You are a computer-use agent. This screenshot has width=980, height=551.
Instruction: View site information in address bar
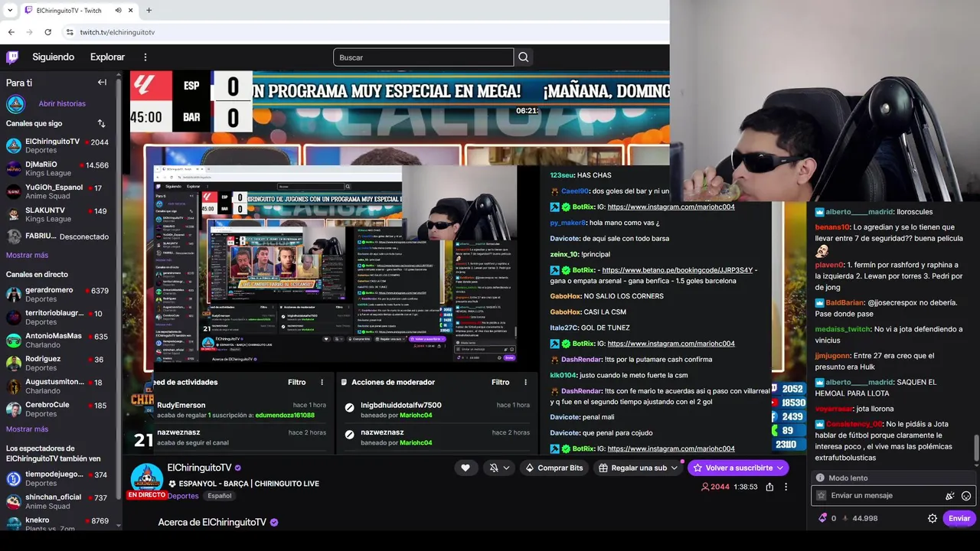tap(70, 32)
